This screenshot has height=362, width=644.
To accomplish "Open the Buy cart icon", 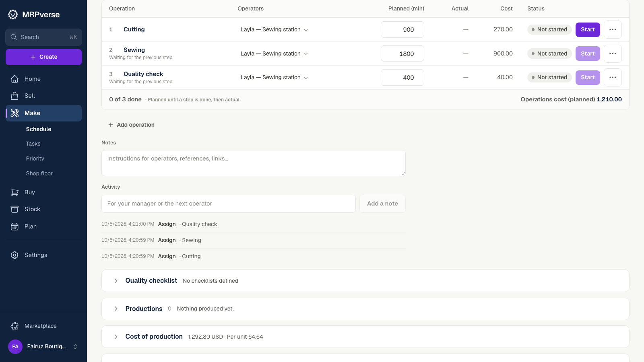I will pyautogui.click(x=14, y=192).
